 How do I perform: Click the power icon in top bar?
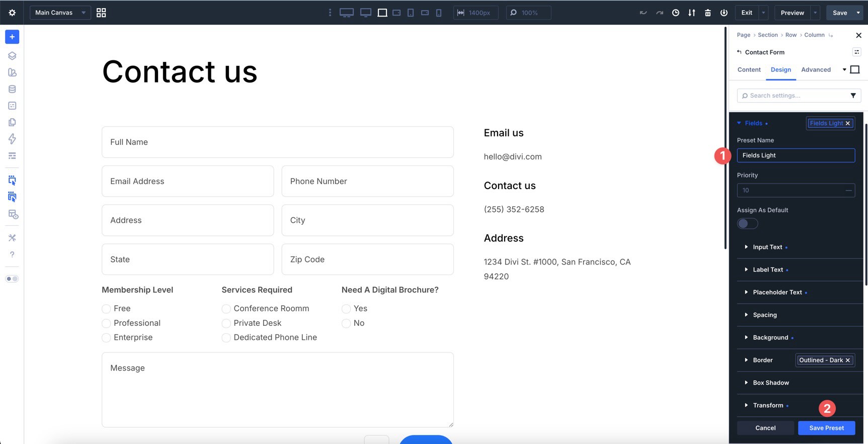point(724,13)
